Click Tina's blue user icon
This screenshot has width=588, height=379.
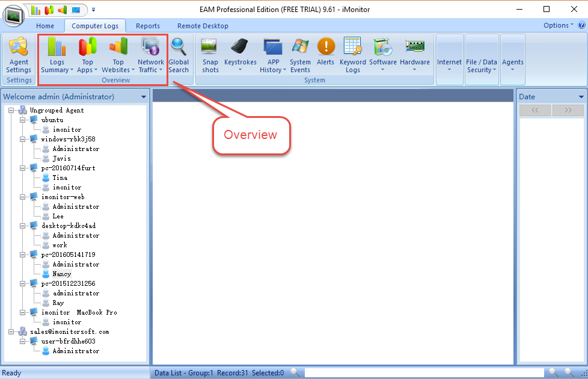coord(46,177)
